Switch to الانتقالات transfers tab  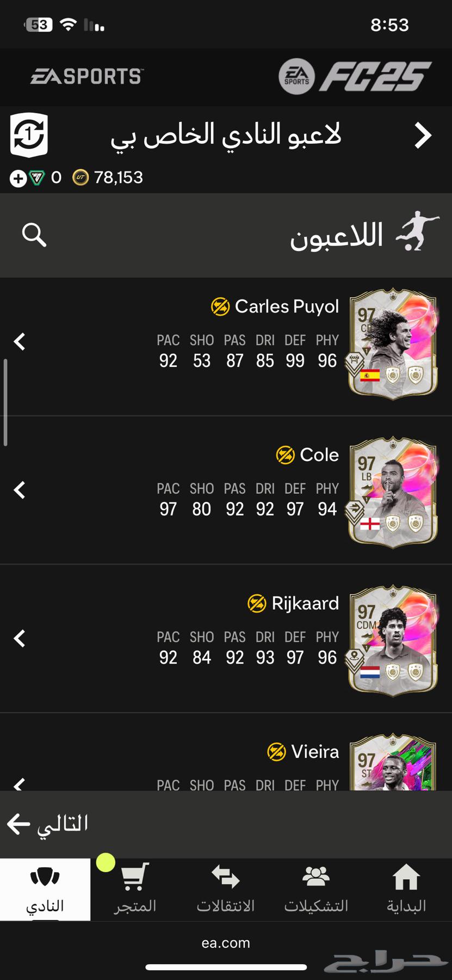pyautogui.click(x=226, y=889)
